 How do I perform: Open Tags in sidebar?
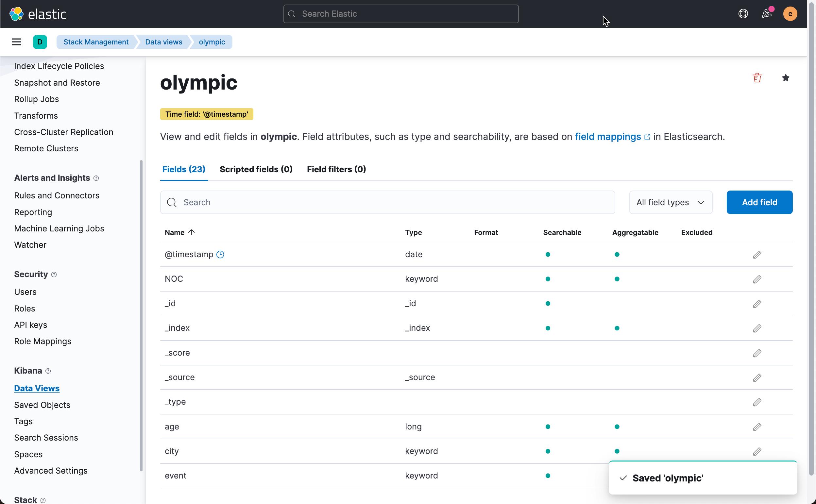[23, 421]
